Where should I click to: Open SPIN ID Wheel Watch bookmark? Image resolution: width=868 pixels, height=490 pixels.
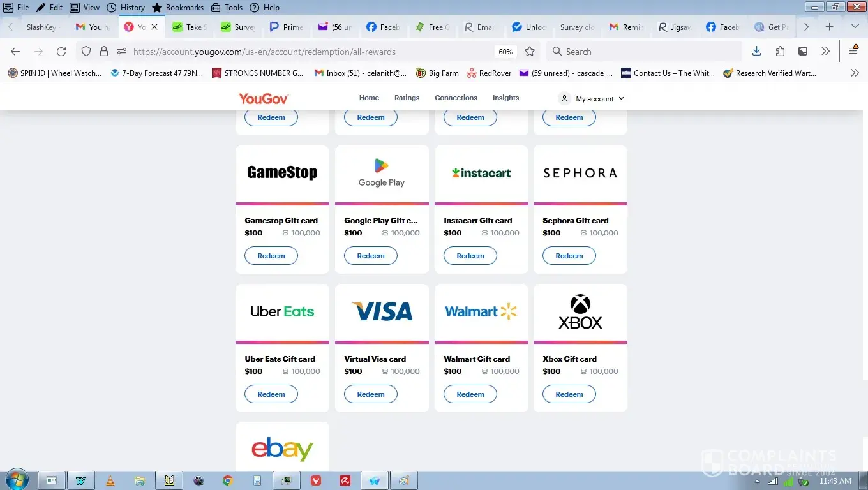pos(55,73)
